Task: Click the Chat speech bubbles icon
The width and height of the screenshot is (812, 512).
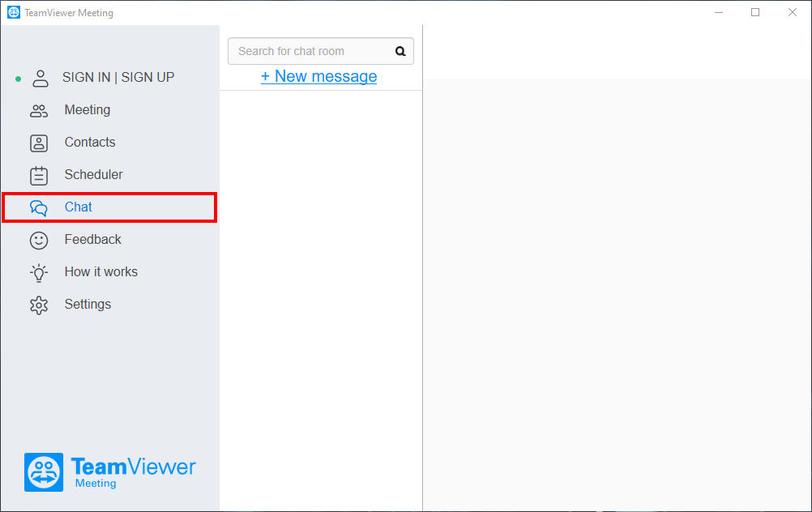Action: pos(39,207)
